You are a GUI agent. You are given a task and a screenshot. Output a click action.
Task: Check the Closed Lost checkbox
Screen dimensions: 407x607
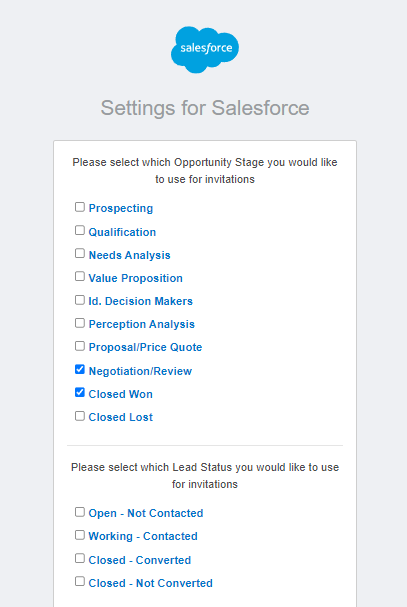coord(80,416)
